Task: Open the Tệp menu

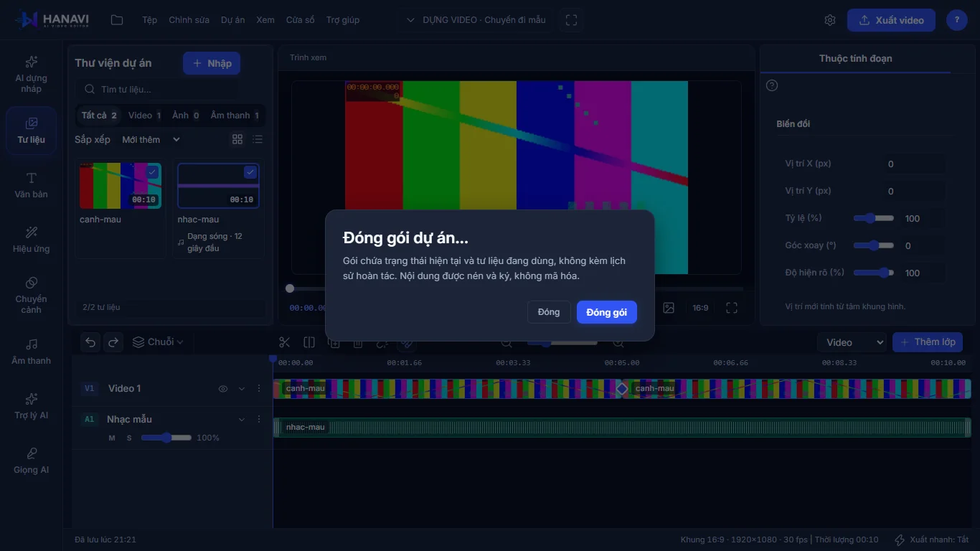Action: pos(149,20)
